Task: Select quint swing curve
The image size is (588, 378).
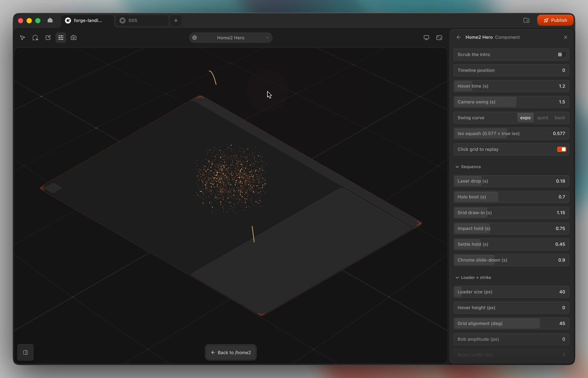Action: click(x=542, y=118)
